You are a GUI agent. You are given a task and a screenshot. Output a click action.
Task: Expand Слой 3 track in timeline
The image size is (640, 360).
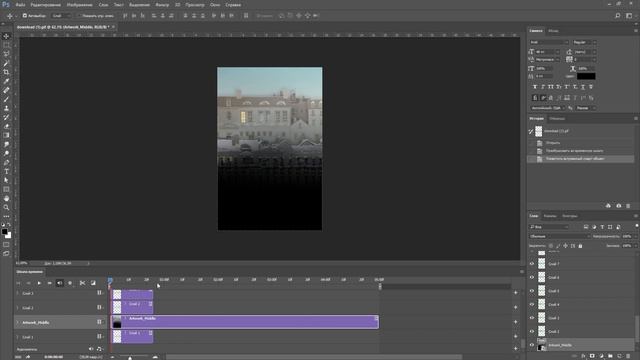pyautogui.click(x=18, y=293)
